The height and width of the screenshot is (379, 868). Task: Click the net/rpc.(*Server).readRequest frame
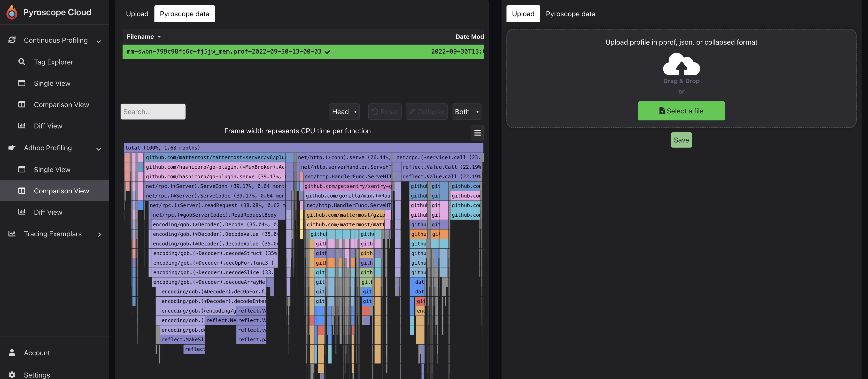pos(217,205)
